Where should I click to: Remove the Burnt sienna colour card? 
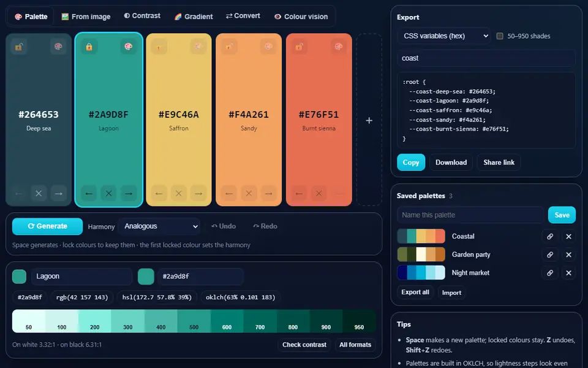(318, 193)
